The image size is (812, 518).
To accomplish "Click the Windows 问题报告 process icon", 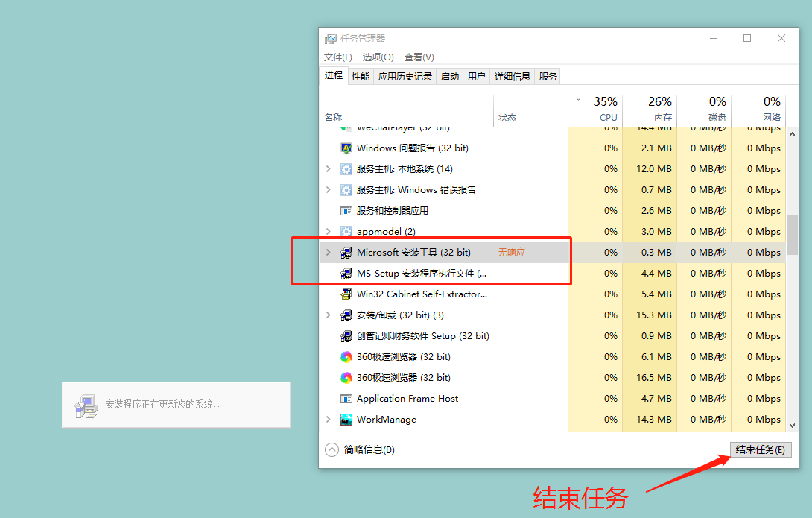I will (x=346, y=148).
